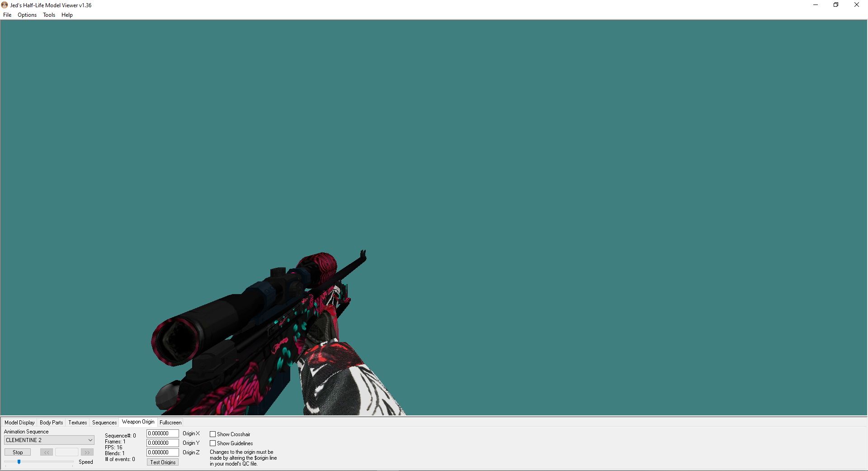
Task: Click the 'FPS: 16' text
Action: [113, 447]
